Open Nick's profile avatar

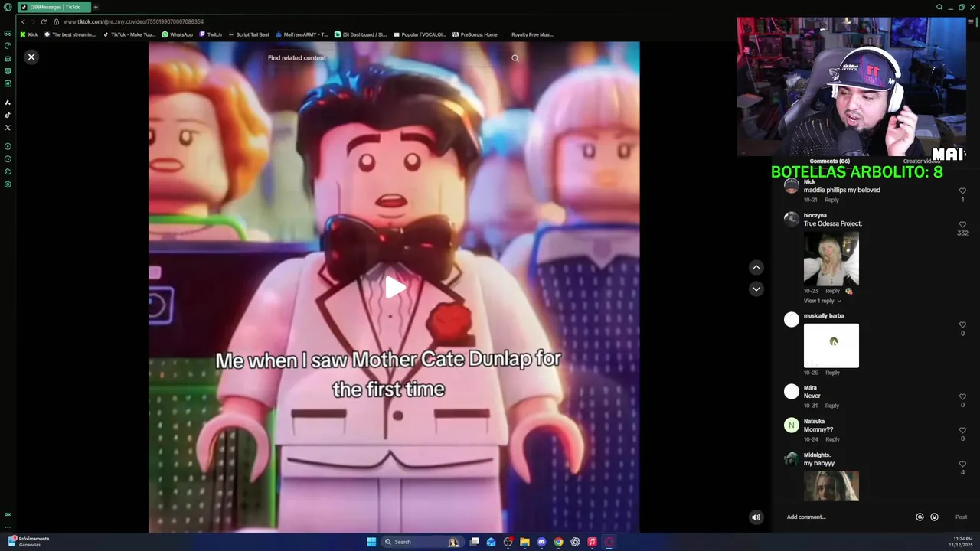(x=792, y=185)
